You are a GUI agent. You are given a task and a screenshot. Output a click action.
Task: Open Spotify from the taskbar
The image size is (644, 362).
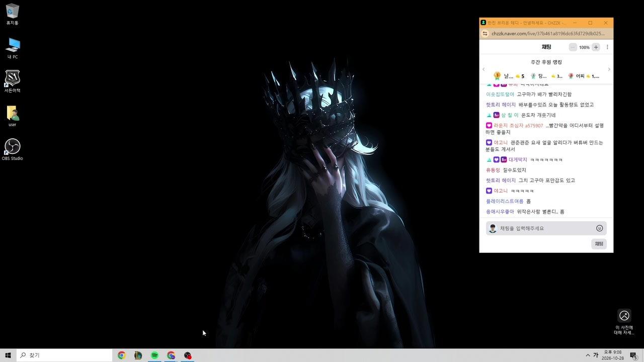(x=154, y=355)
